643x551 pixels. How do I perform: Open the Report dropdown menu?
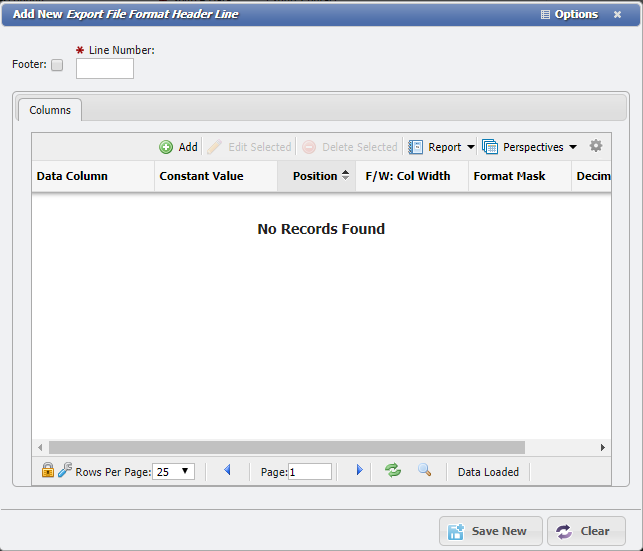tap(441, 147)
